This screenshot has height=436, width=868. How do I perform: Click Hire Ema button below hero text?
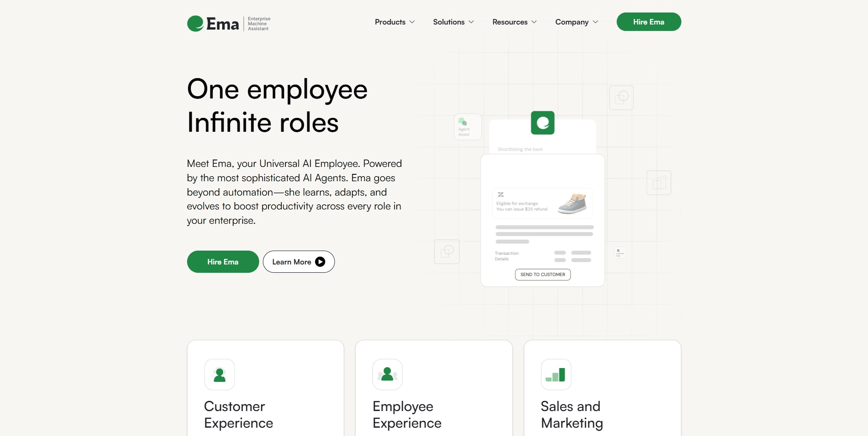223,262
